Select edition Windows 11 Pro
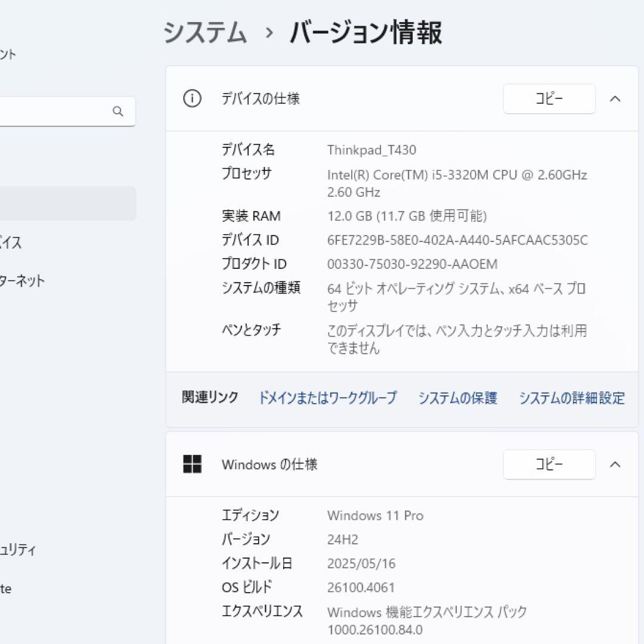The height and width of the screenshot is (644, 644). pyautogui.click(x=376, y=515)
